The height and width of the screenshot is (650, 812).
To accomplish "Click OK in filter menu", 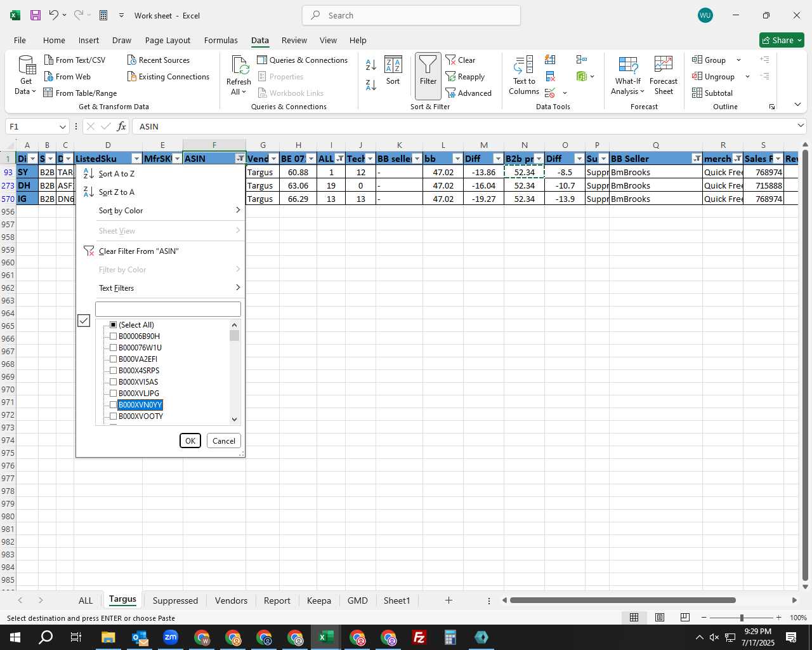I will coord(190,441).
